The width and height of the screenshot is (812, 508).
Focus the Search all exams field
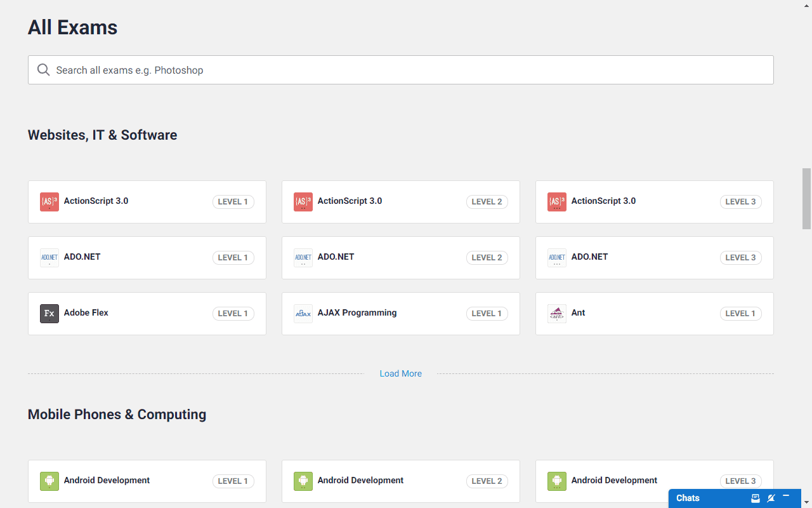[x=401, y=70]
